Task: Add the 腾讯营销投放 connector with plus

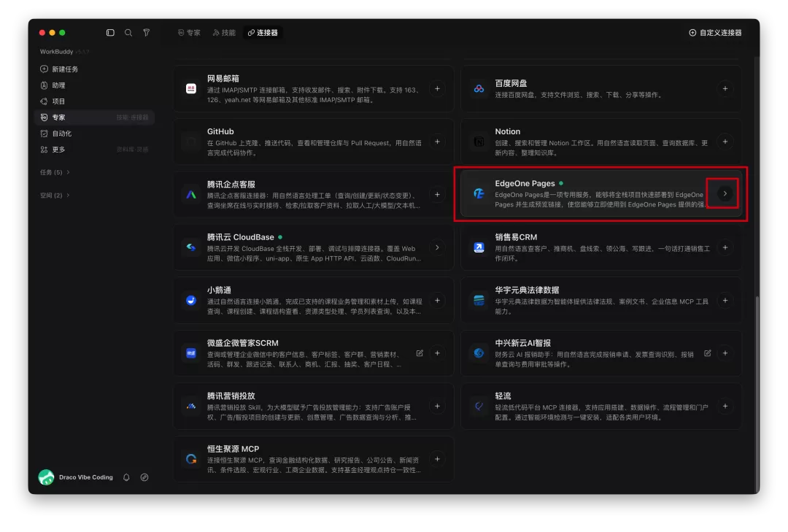Action: (x=437, y=406)
